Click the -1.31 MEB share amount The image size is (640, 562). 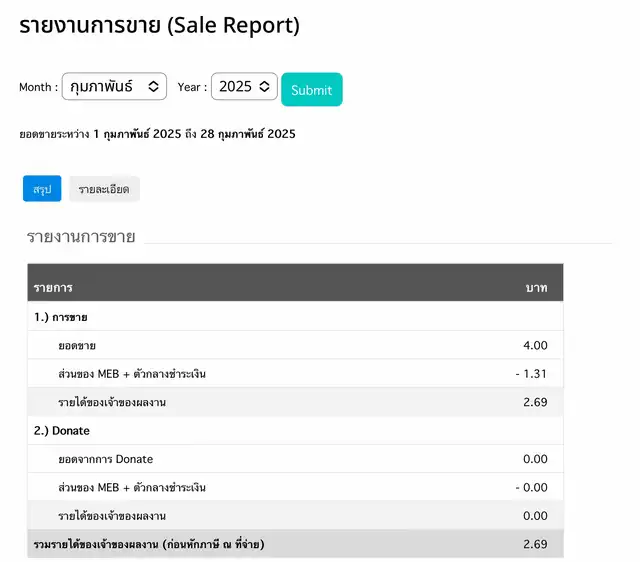tap(531, 374)
